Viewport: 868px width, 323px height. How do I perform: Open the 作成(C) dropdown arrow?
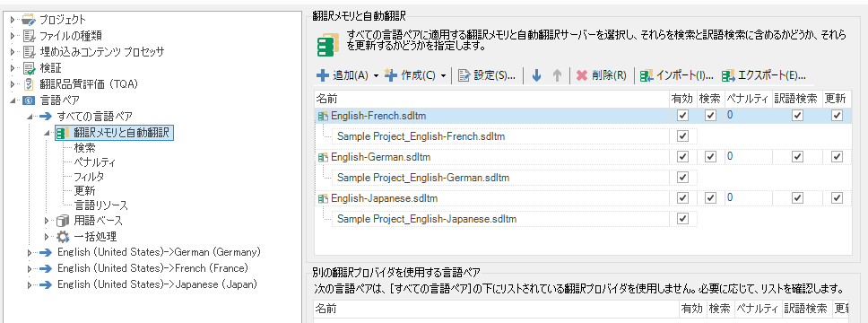point(443,76)
